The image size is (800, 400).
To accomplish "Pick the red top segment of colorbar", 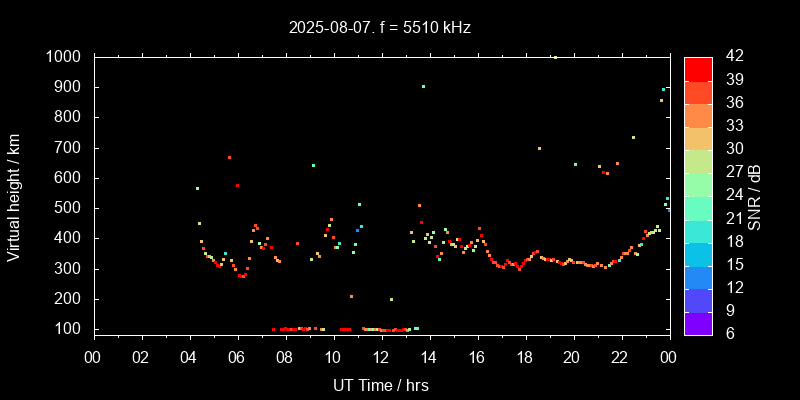I will [698, 68].
